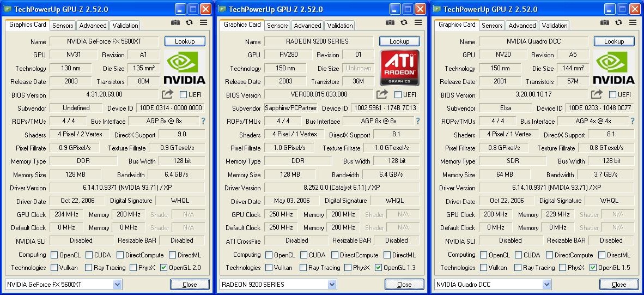Viewport: 644px width, 295px height.
Task: Toggle OpenCL checkbox in Quadro DCC window
Action: 483,255
